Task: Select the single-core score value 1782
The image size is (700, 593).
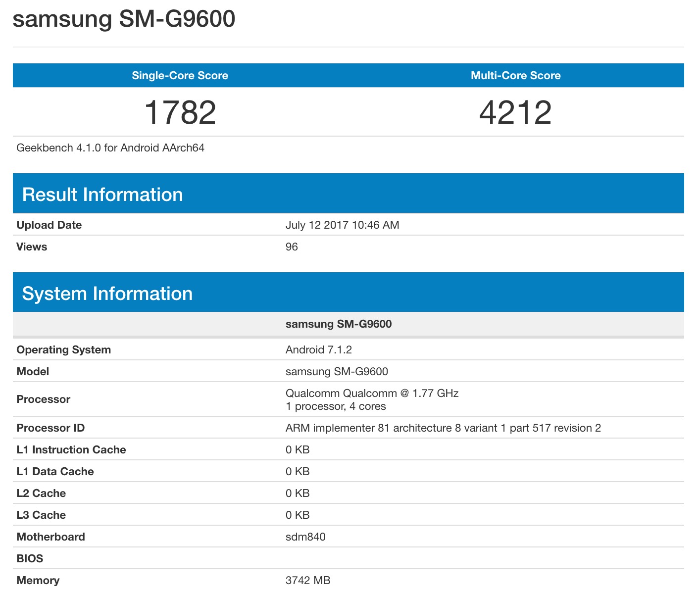Action: click(x=180, y=112)
